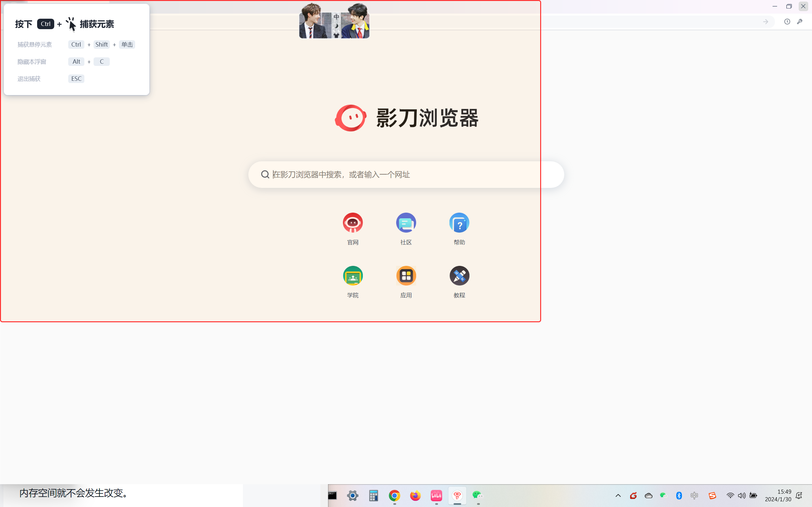
Task: Switch to bilibili app on taskbar
Action: click(436, 495)
